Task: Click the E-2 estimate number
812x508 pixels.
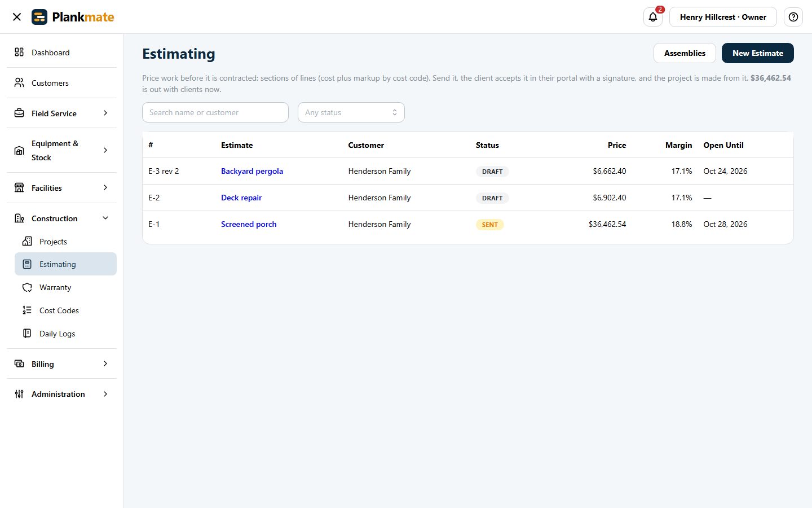Action: (x=154, y=198)
